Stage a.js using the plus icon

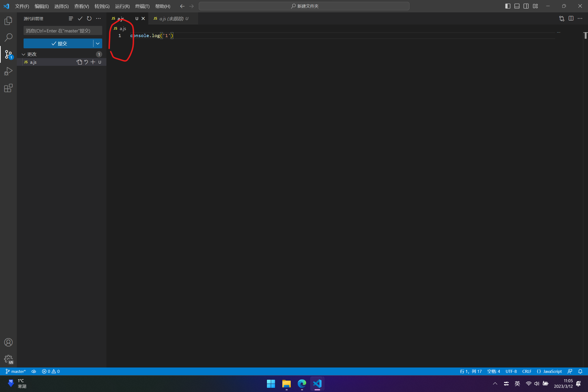click(x=93, y=62)
